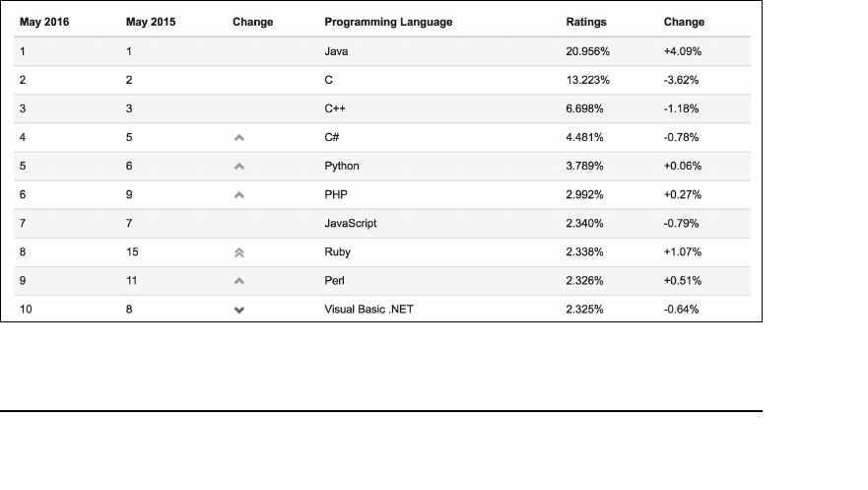This screenshot has width=868, height=490.
Task: Click the double up arrow beside Ruby
Action: click(238, 252)
